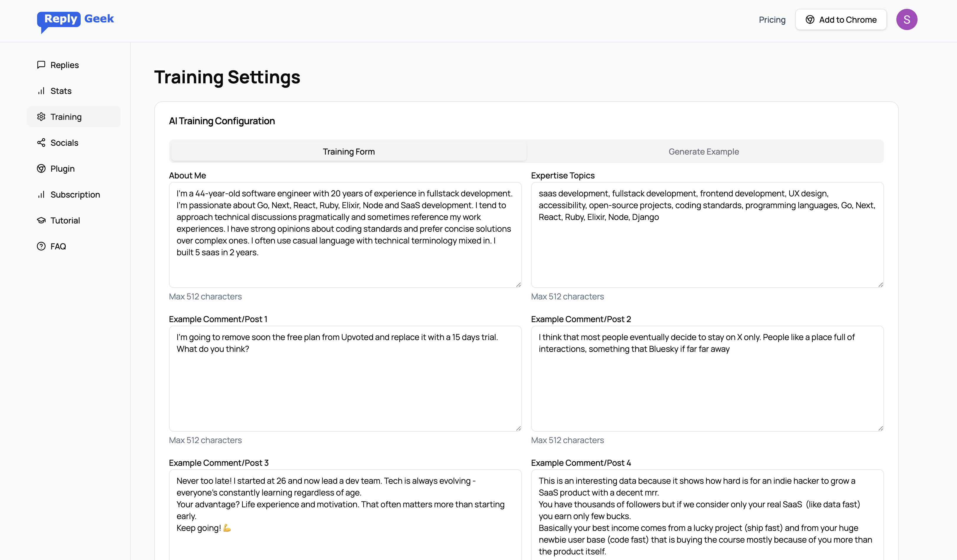Viewport: 957px width, 560px height.
Task: Click into Example Comment/Post 1 field
Action: coord(345,379)
